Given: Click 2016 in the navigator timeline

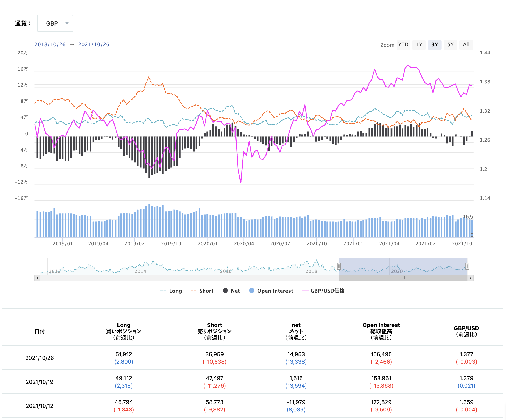Looking at the screenshot, I should click(x=226, y=271).
